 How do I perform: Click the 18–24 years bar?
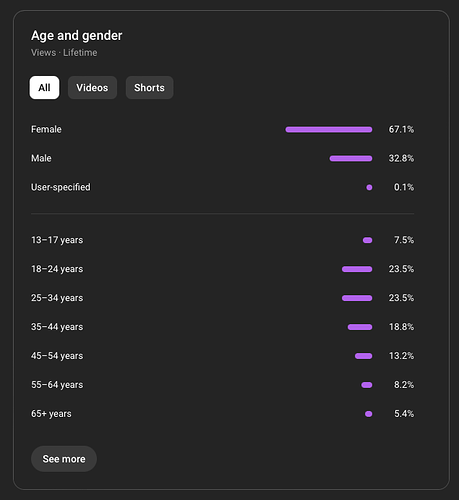(357, 269)
